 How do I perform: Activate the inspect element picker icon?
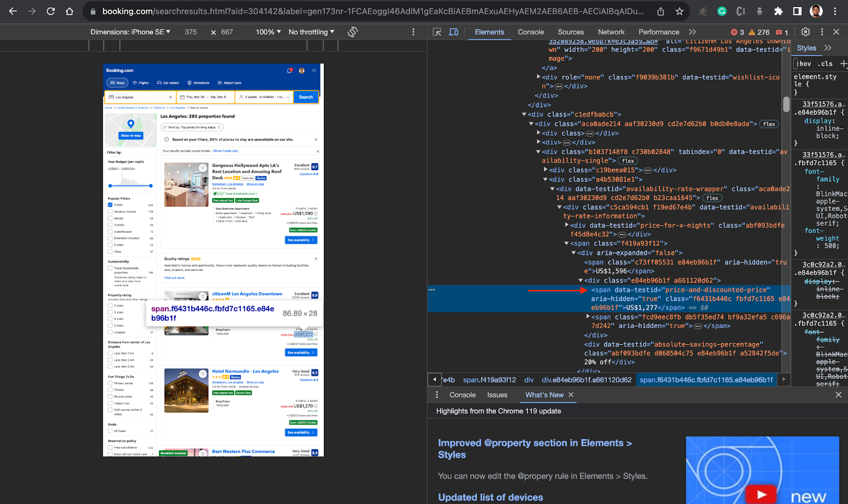437,32
